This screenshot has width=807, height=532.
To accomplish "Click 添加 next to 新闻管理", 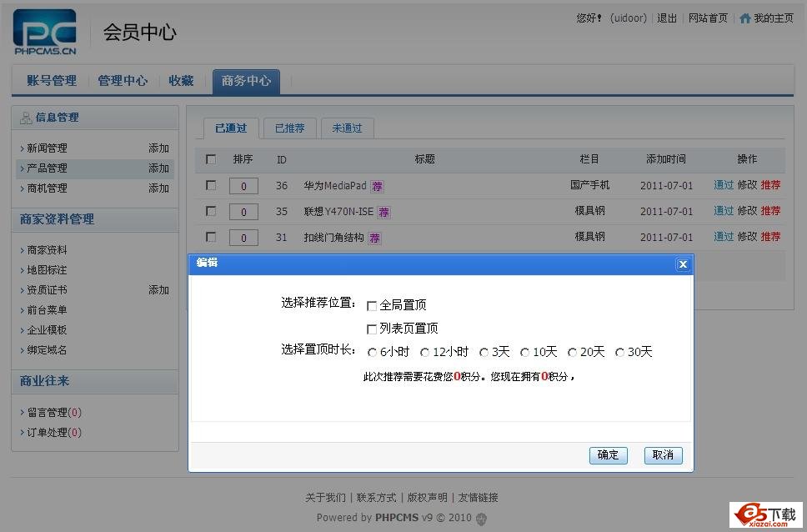I will (x=158, y=148).
